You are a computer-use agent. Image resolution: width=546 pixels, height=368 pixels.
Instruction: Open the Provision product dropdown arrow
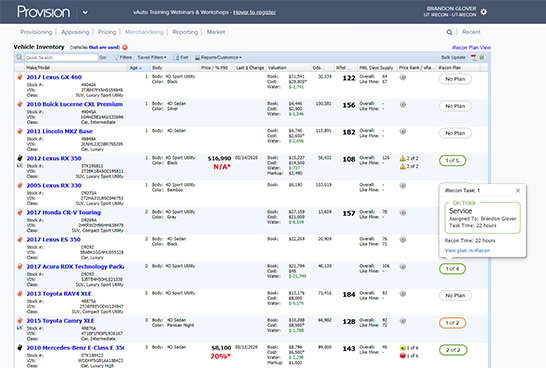click(85, 13)
